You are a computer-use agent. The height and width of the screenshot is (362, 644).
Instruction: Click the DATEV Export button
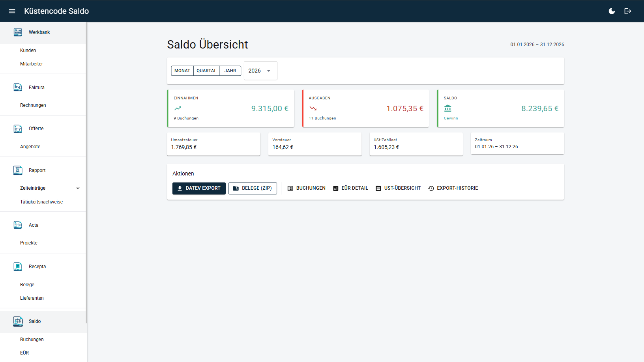point(199,188)
